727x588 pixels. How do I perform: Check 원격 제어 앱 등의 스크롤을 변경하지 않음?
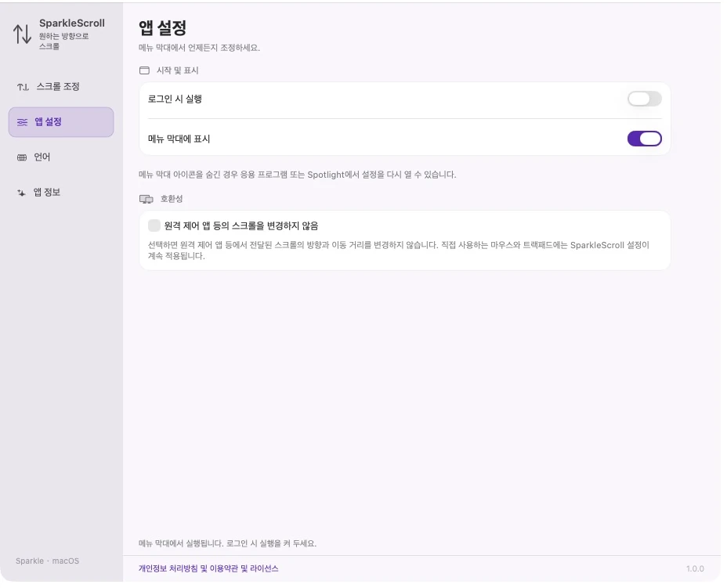155,227
